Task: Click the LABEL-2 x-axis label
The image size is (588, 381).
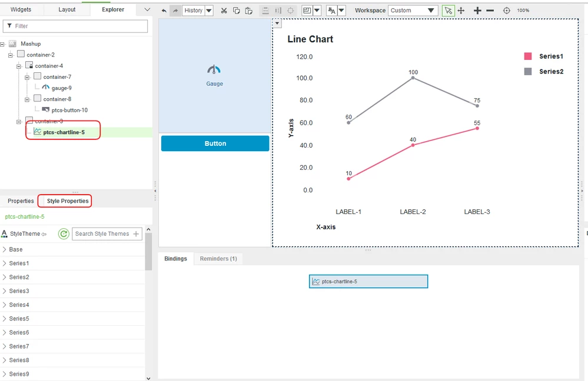Action: pos(413,212)
